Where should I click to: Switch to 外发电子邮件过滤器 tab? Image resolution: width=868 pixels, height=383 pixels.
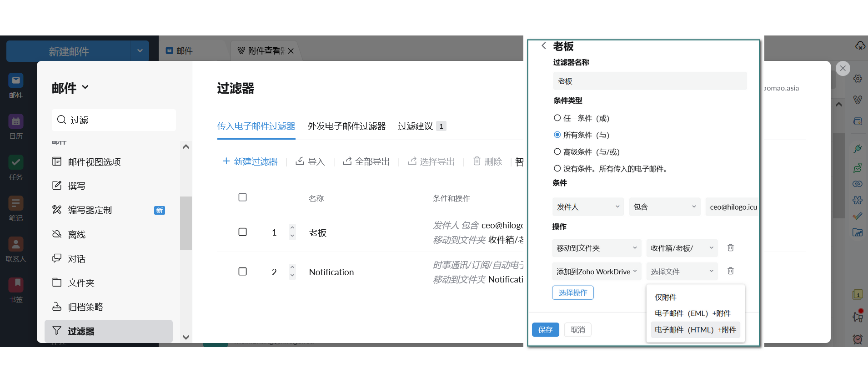(x=346, y=126)
